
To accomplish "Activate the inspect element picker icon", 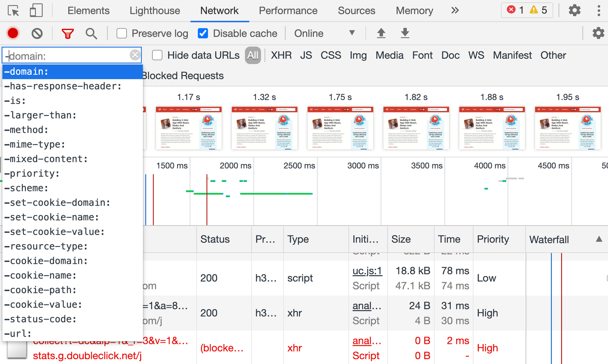I will tap(13, 11).
